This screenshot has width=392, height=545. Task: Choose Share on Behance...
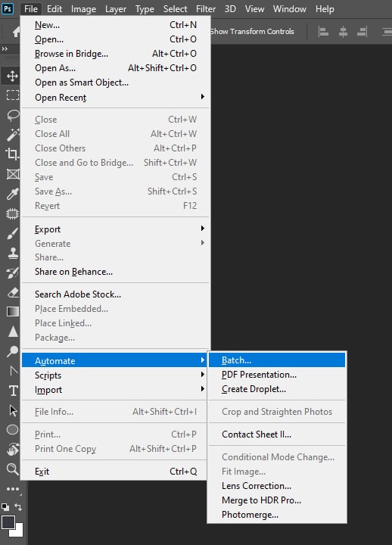click(x=116, y=272)
